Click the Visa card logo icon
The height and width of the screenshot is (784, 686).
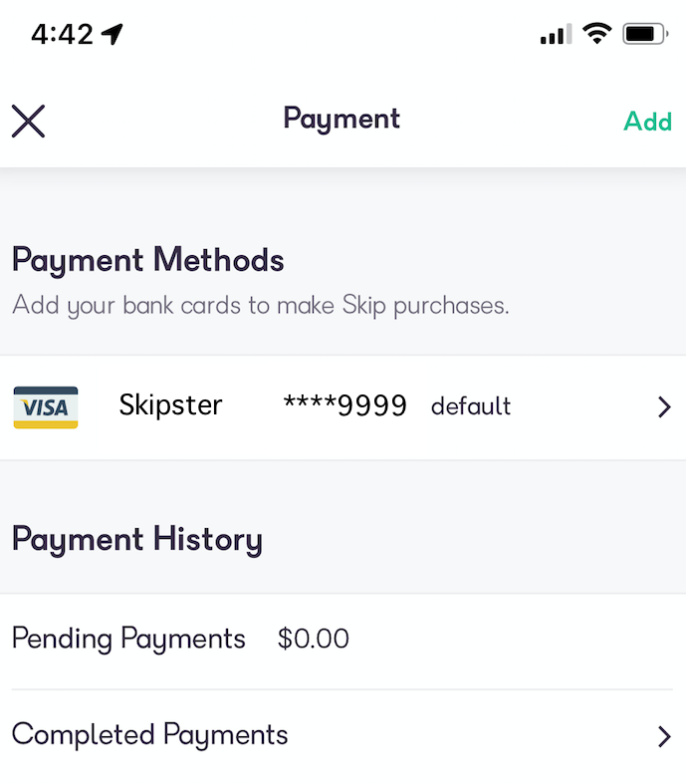[46, 406]
